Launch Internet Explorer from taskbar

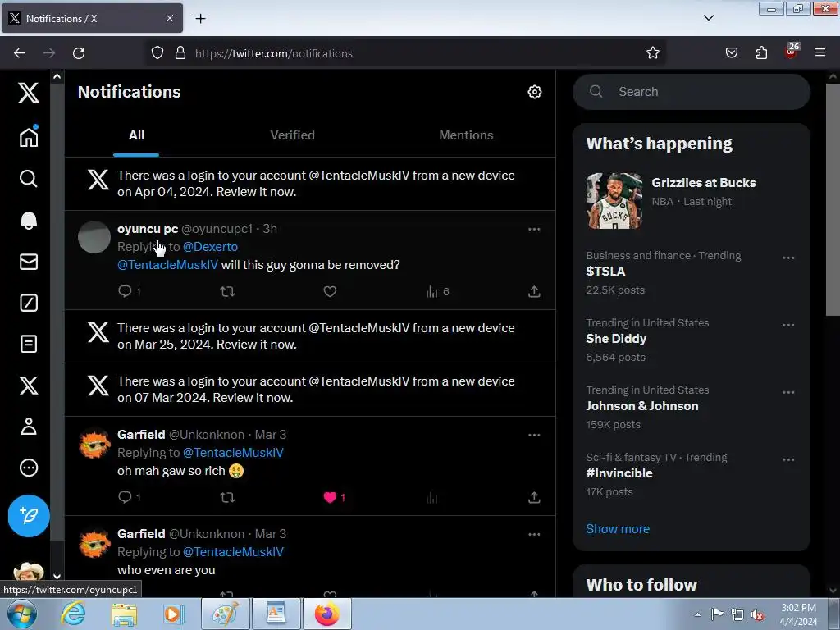(73, 614)
